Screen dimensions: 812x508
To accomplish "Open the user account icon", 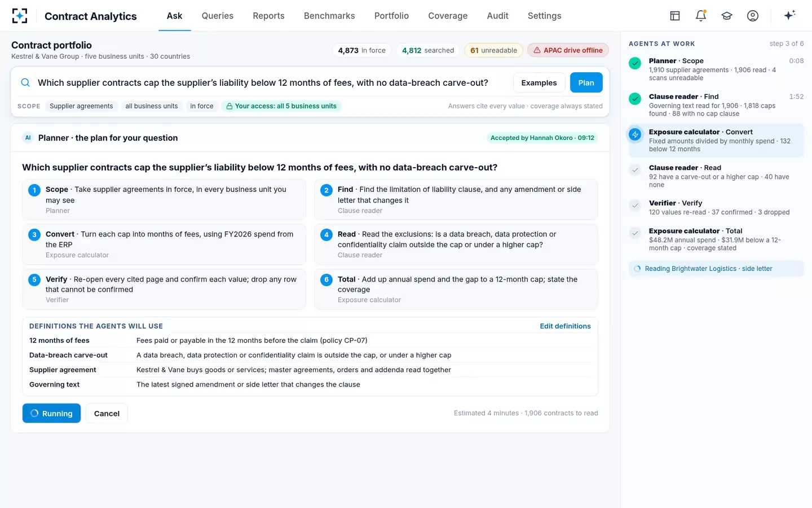I will pyautogui.click(x=753, y=16).
